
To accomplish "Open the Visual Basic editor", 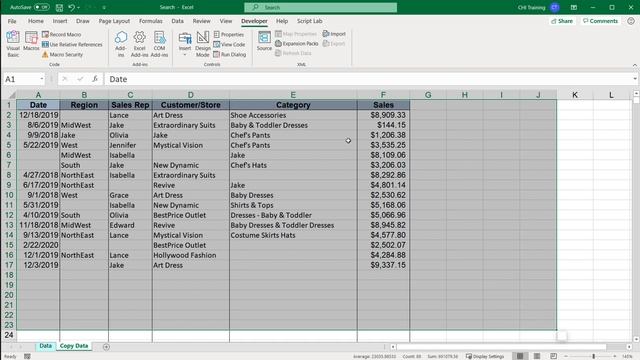I will [13, 44].
